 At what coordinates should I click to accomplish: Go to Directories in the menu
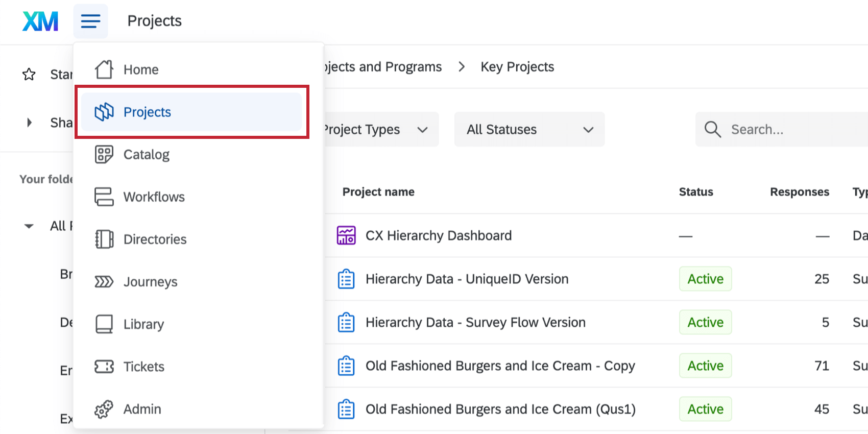[155, 239]
